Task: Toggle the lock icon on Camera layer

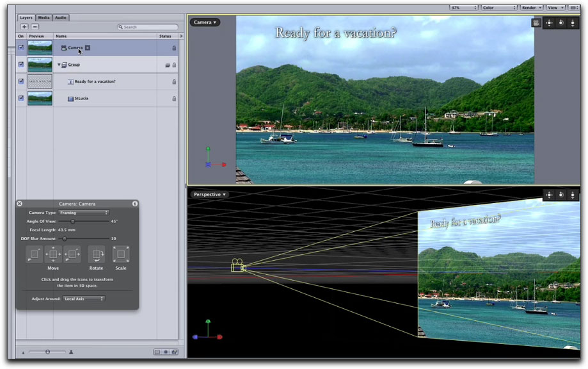Action: click(173, 48)
